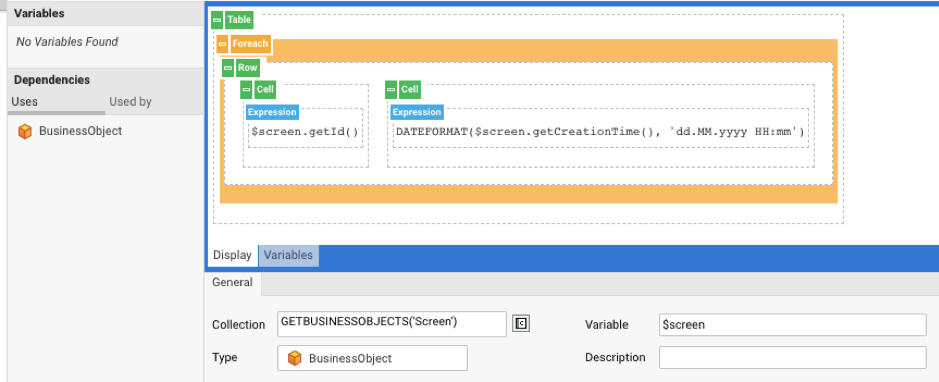This screenshot has width=939, height=382.
Task: Click the Type label
Action: pyautogui.click(x=225, y=357)
